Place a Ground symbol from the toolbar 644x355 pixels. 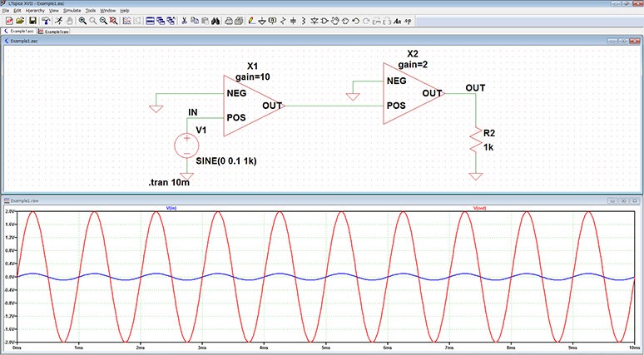click(260, 20)
